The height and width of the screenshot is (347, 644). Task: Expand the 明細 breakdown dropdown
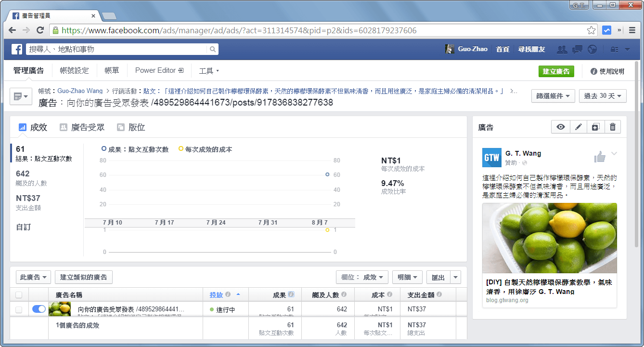pos(407,277)
